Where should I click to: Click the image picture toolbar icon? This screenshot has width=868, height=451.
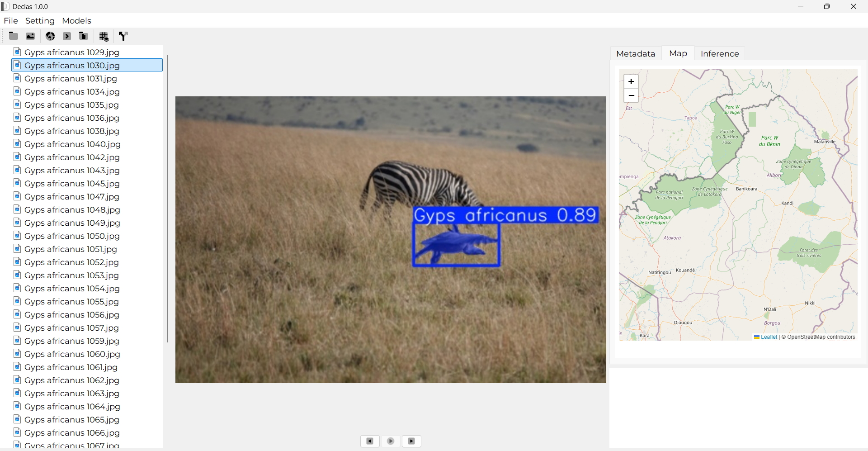(30, 36)
